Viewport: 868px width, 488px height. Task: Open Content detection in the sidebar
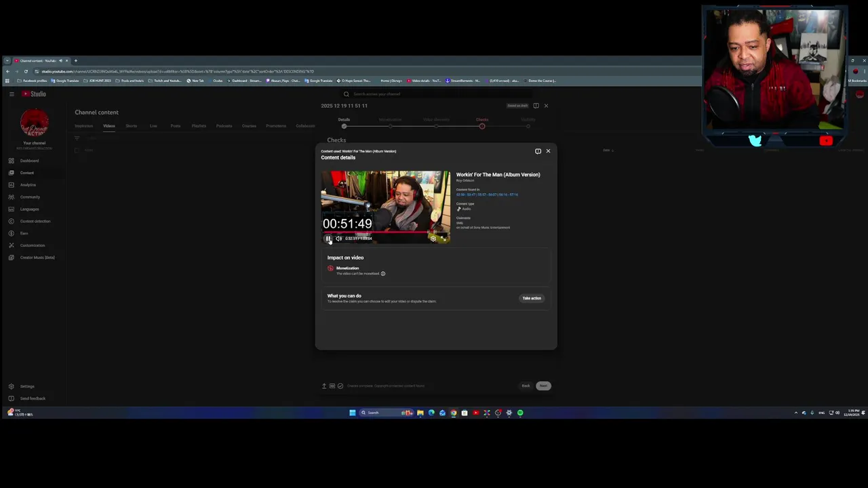pyautogui.click(x=34, y=222)
